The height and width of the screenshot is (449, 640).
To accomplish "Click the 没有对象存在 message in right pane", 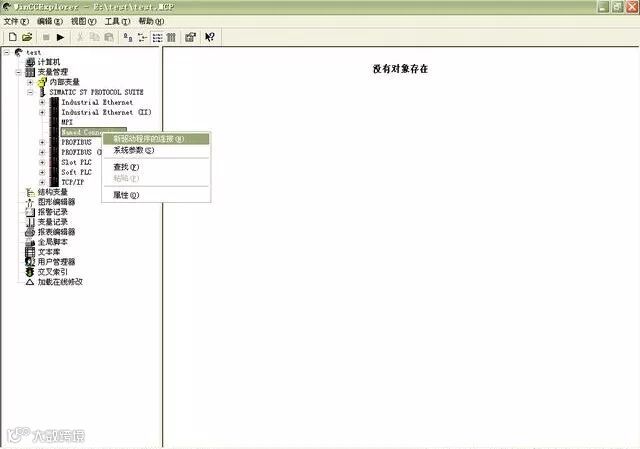I will [x=400, y=69].
